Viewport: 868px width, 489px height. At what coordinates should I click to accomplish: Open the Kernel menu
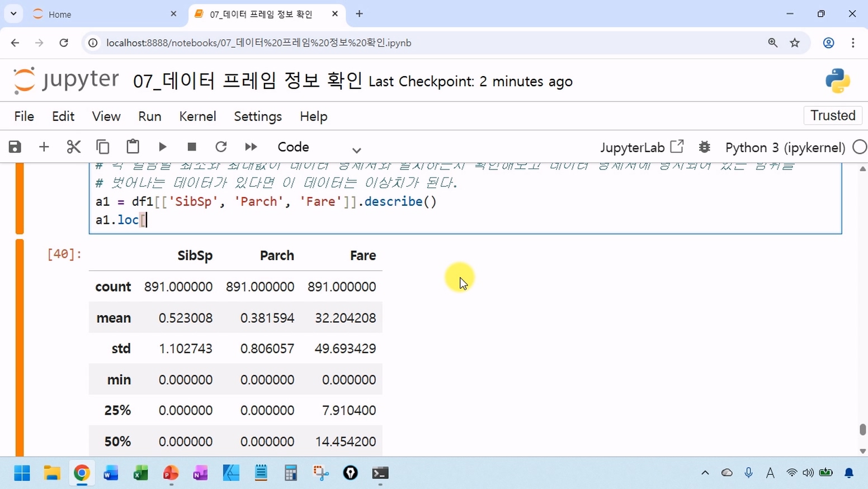197,116
